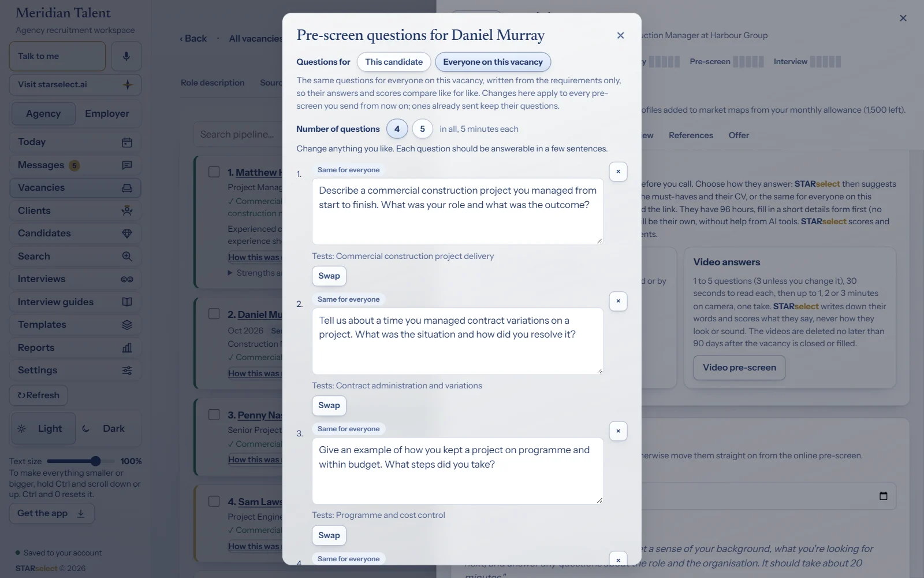The height and width of the screenshot is (578, 924).
Task: Tick the Matthew candidate checkbox
Action: (214, 172)
